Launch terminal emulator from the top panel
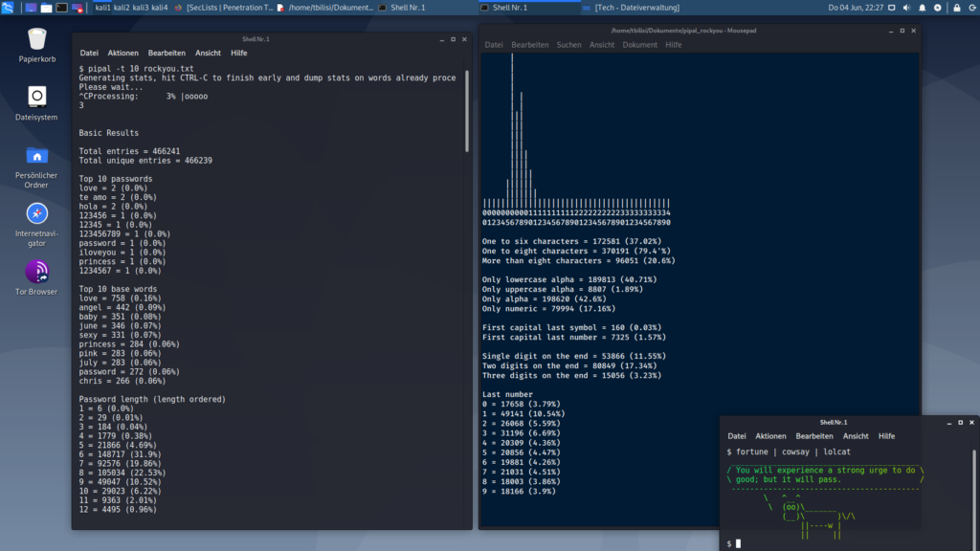The width and height of the screenshot is (980, 551). pos(61,8)
